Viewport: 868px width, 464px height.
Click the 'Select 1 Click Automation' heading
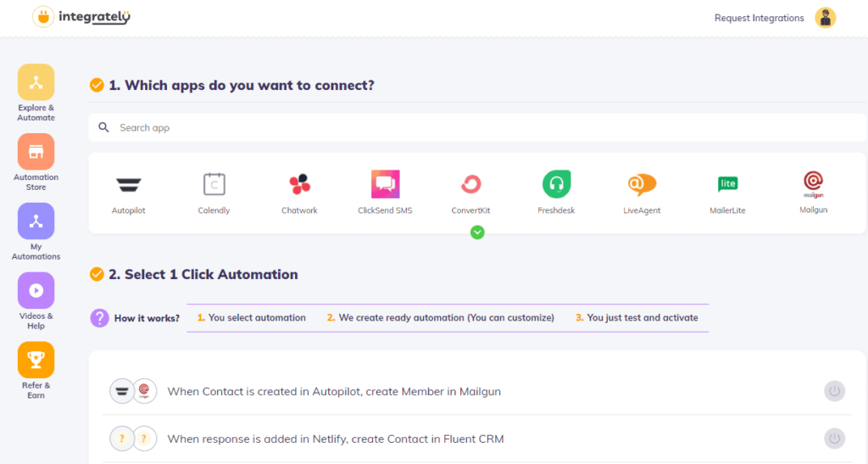pyautogui.click(x=203, y=274)
